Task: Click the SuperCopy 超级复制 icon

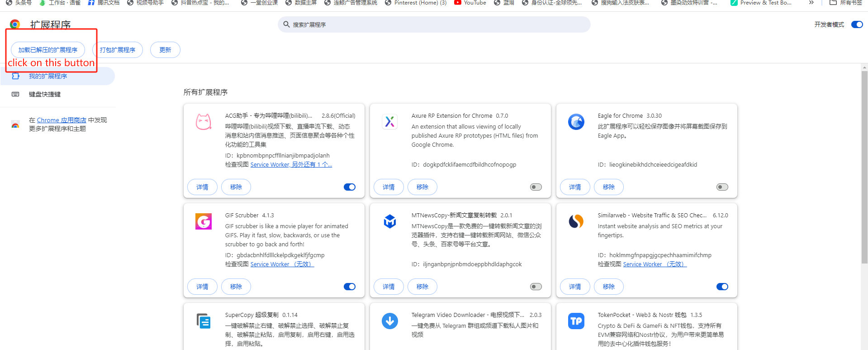Action: click(x=204, y=321)
